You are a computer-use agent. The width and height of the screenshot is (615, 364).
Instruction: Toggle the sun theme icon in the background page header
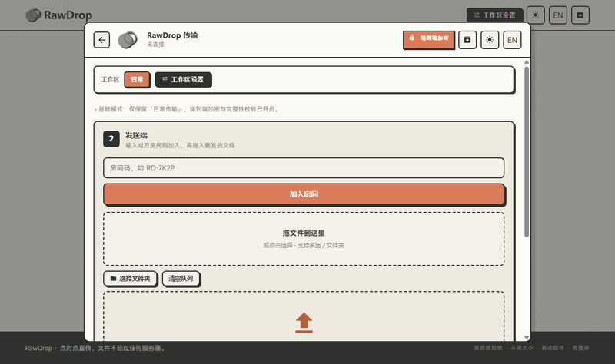point(535,15)
